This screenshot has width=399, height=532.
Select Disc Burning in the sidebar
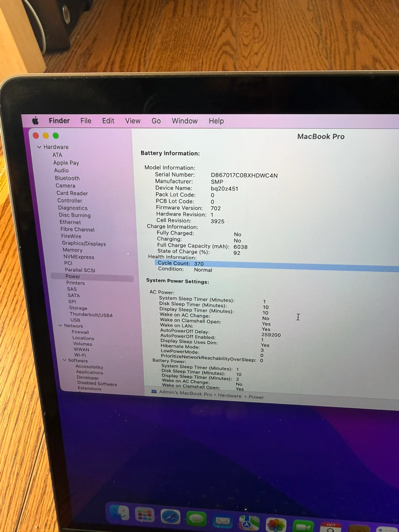coord(75,215)
